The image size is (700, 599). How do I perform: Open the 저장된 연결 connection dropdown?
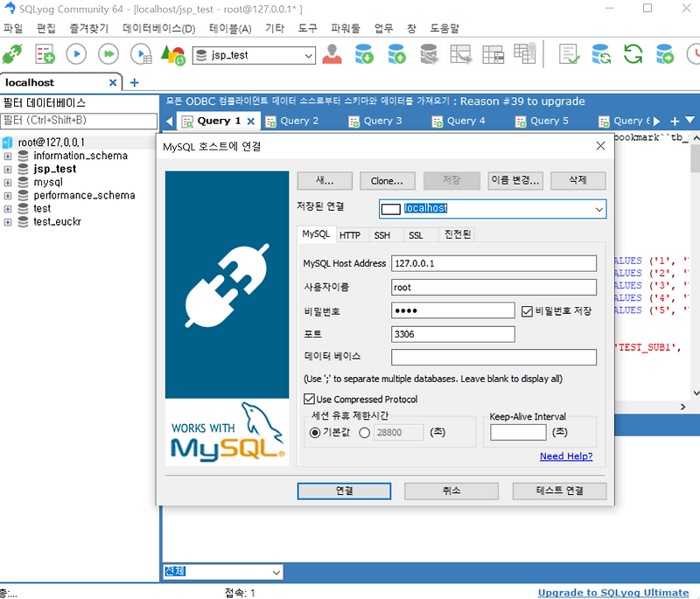(x=598, y=209)
